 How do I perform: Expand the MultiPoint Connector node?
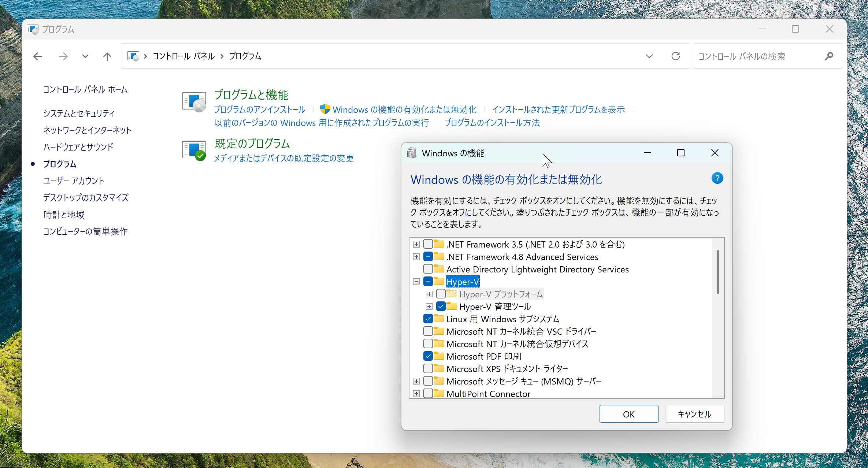[x=416, y=394]
